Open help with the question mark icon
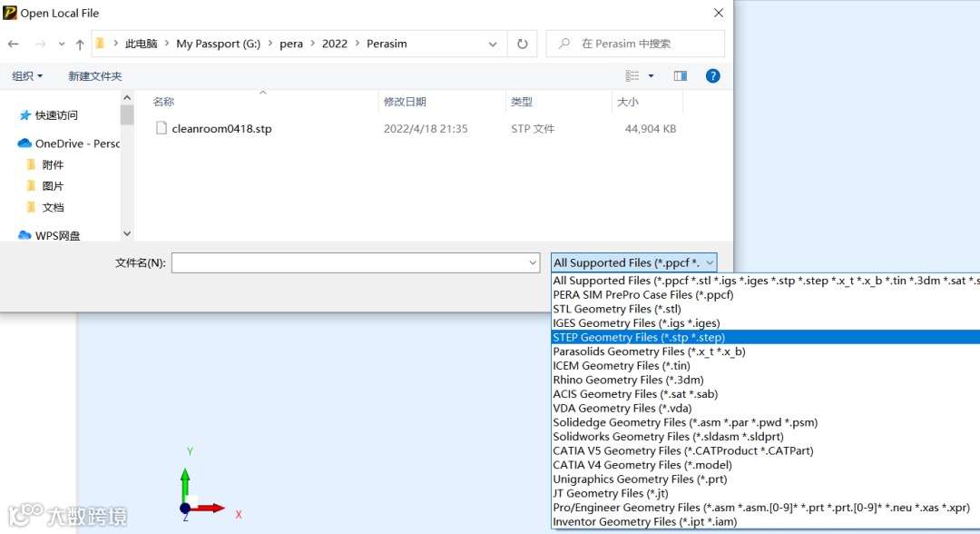Image resolution: width=980 pixels, height=534 pixels. tap(712, 76)
